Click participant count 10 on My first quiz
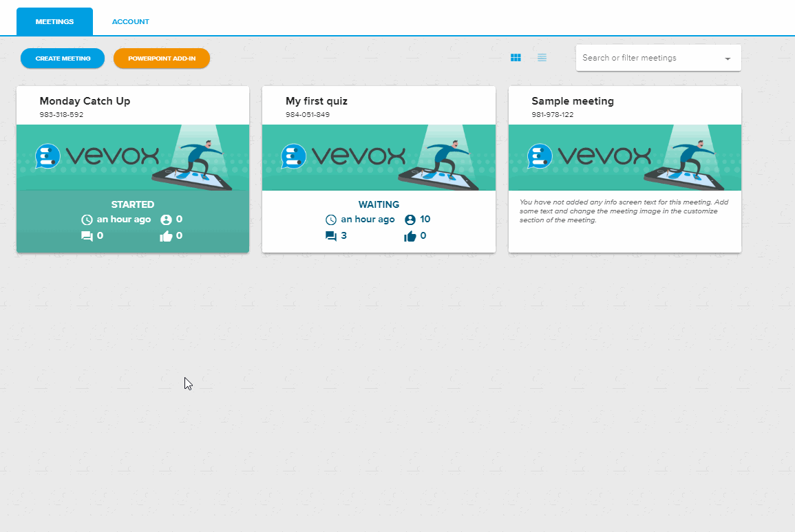Image resolution: width=795 pixels, height=532 pixels. 425,219
